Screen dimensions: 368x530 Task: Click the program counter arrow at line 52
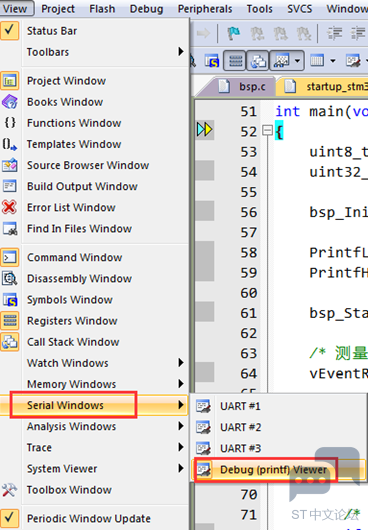[x=205, y=129]
